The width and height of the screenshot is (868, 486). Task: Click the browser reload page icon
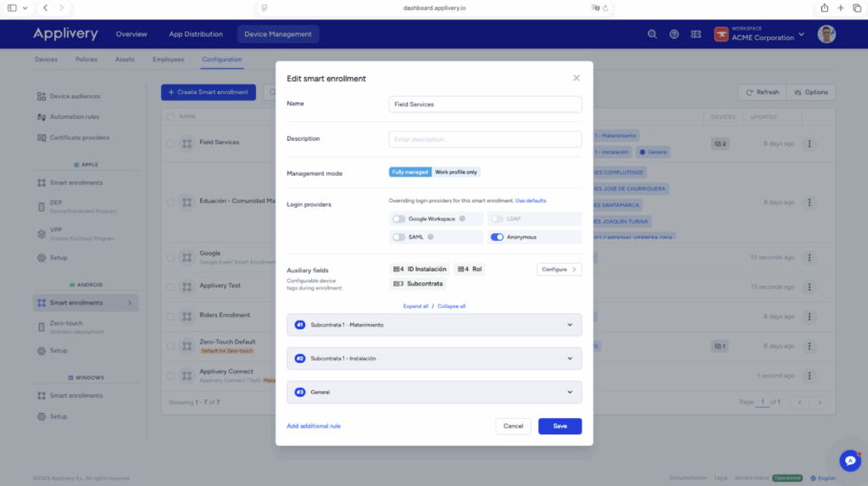tap(605, 8)
